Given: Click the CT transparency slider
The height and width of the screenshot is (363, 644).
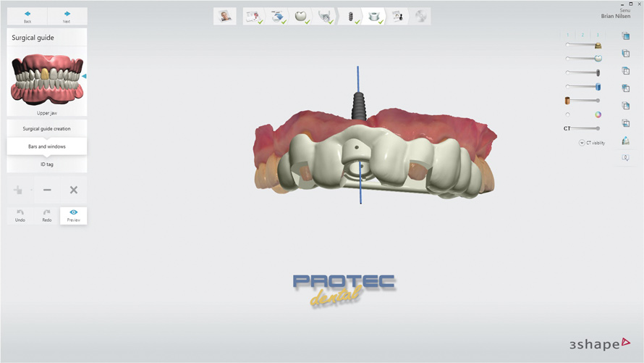Looking at the screenshot, I should coord(585,128).
